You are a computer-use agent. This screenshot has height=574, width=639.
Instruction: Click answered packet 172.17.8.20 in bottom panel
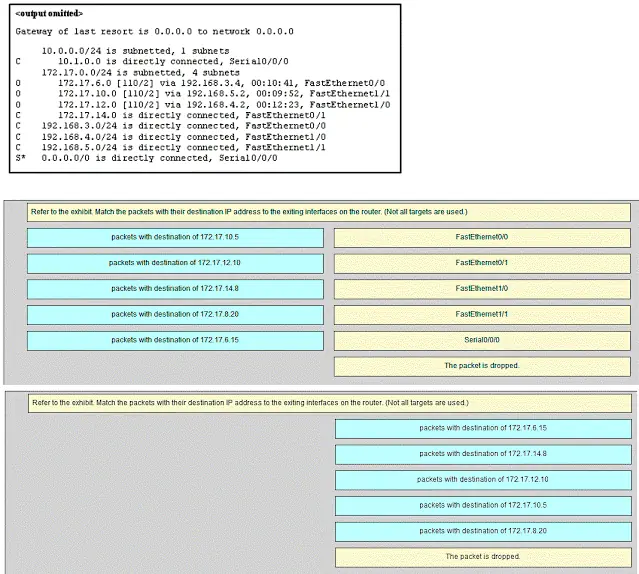483,531
